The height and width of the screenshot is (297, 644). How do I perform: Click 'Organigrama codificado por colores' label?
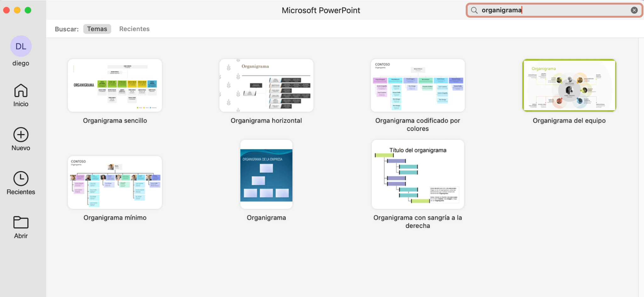click(x=418, y=125)
